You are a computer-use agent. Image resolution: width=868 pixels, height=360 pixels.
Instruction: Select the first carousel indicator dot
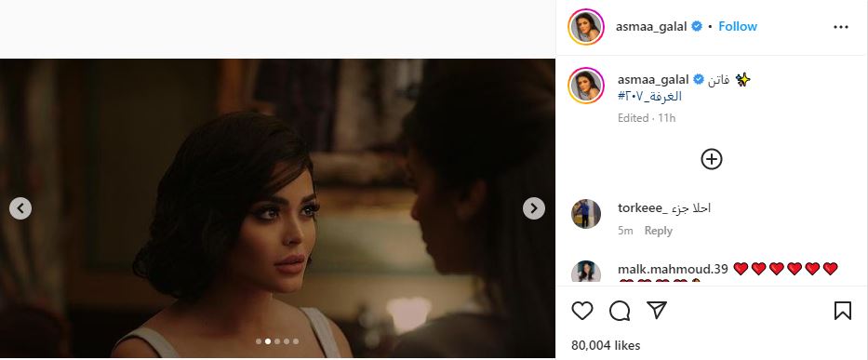point(259,341)
